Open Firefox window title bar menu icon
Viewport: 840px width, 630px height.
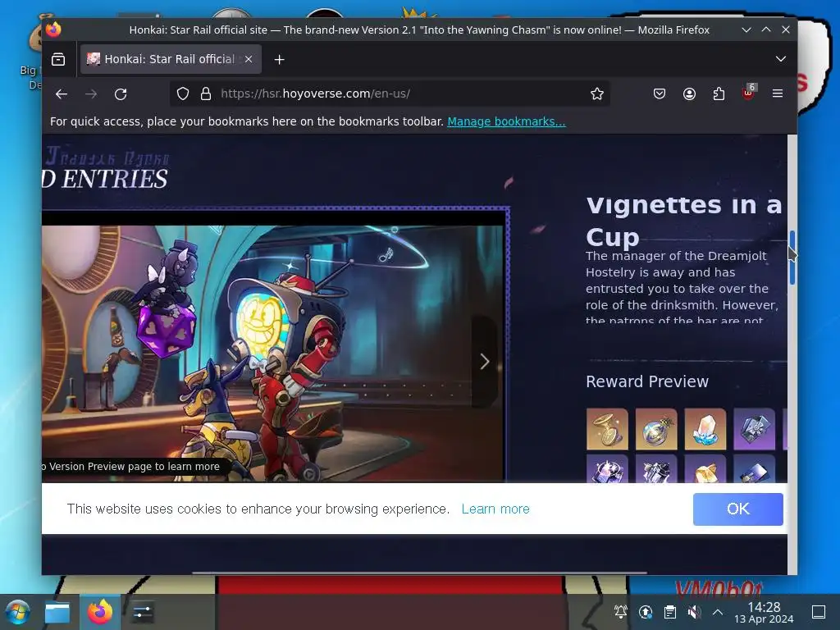point(53,29)
